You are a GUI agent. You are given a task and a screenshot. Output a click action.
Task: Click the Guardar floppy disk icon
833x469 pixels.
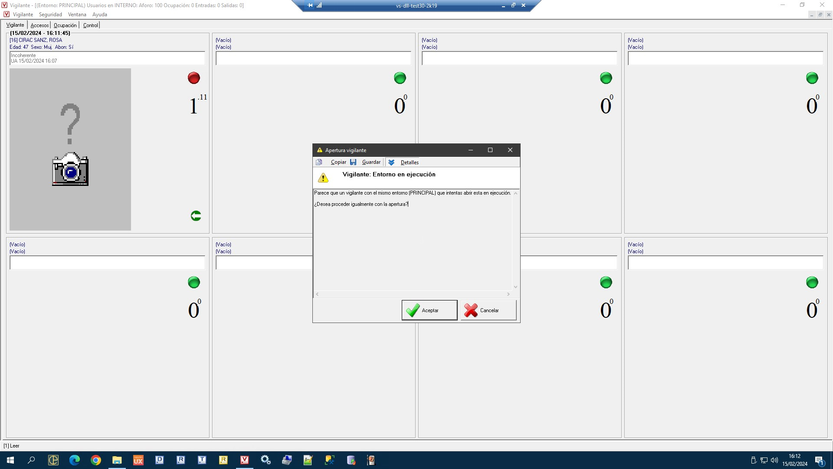point(353,162)
